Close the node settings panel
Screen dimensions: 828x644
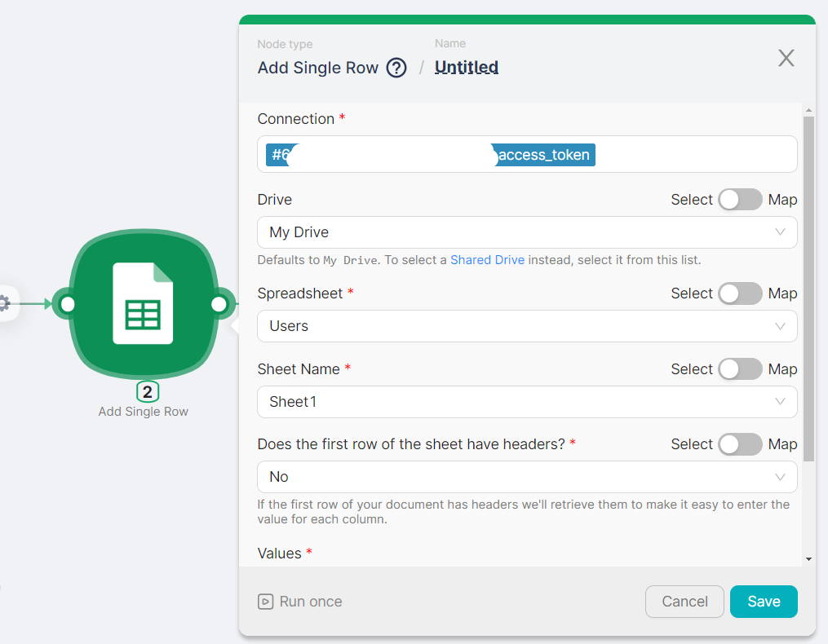pos(786,58)
